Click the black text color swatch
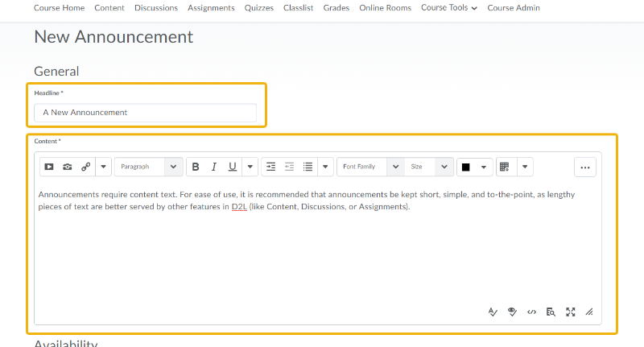This screenshot has width=644, height=347. [465, 167]
